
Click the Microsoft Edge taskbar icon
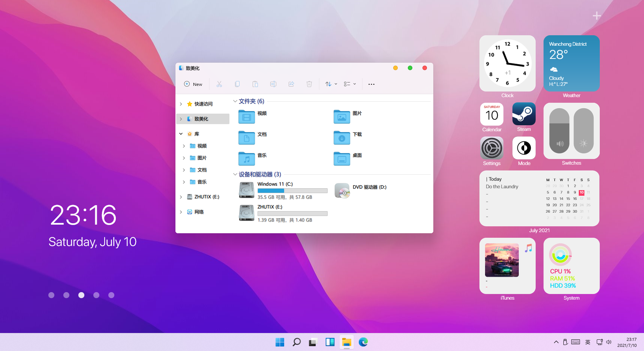(363, 342)
